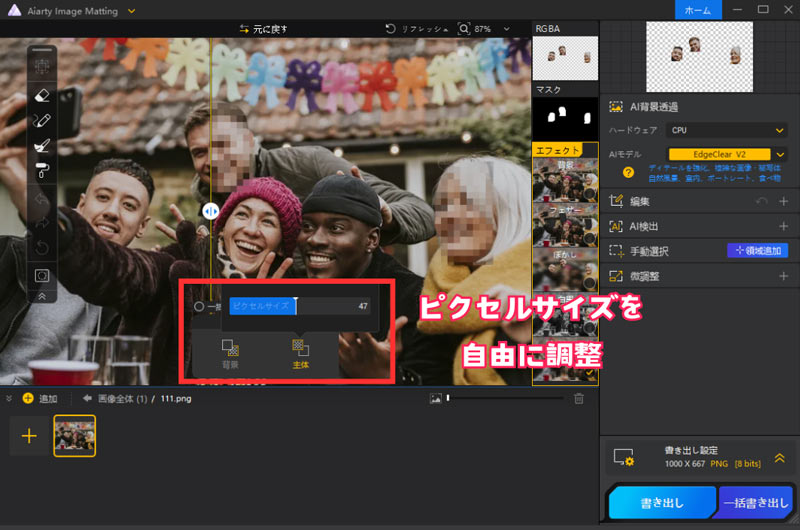Screen dimensions: 800x530
Task: Select the Brush pen tool
Action: coord(42,120)
